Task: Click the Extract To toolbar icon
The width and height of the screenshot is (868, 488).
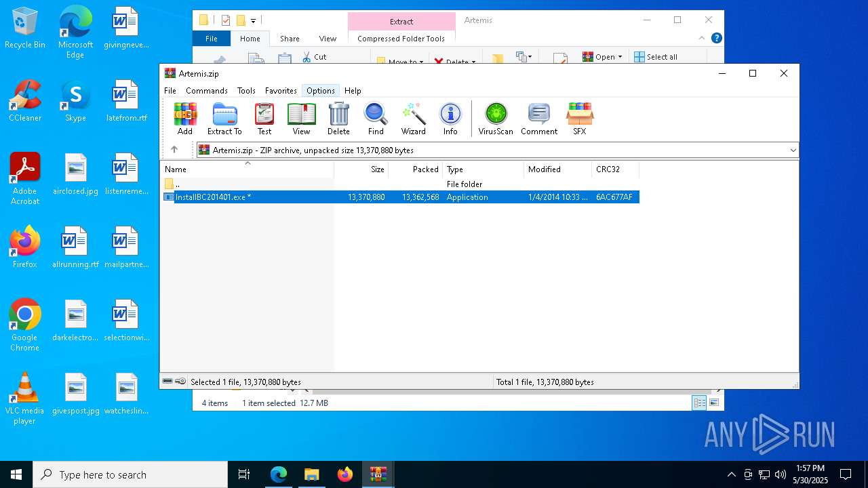Action: tap(224, 119)
